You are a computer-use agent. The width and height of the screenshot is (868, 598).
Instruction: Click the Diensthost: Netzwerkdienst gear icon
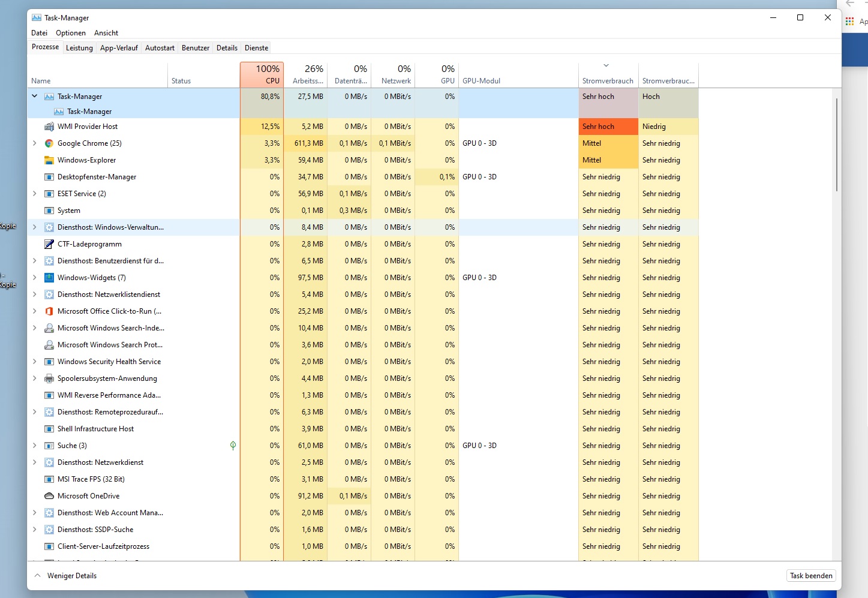point(49,462)
